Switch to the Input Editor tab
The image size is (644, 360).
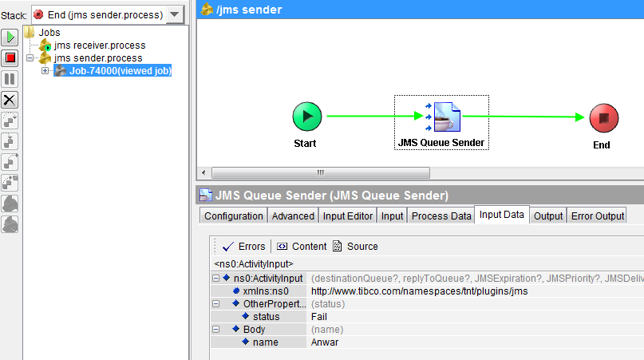(x=348, y=216)
